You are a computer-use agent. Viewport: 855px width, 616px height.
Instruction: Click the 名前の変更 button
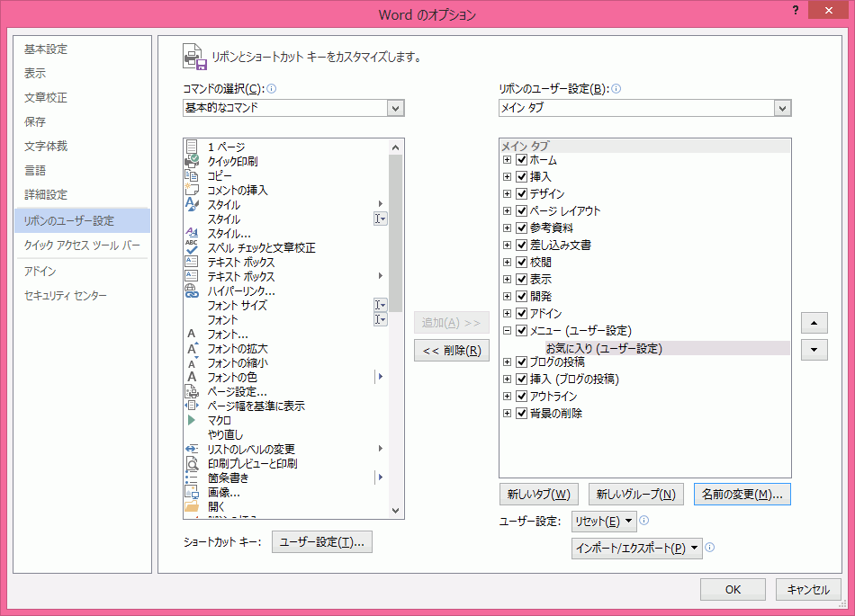pyautogui.click(x=742, y=494)
